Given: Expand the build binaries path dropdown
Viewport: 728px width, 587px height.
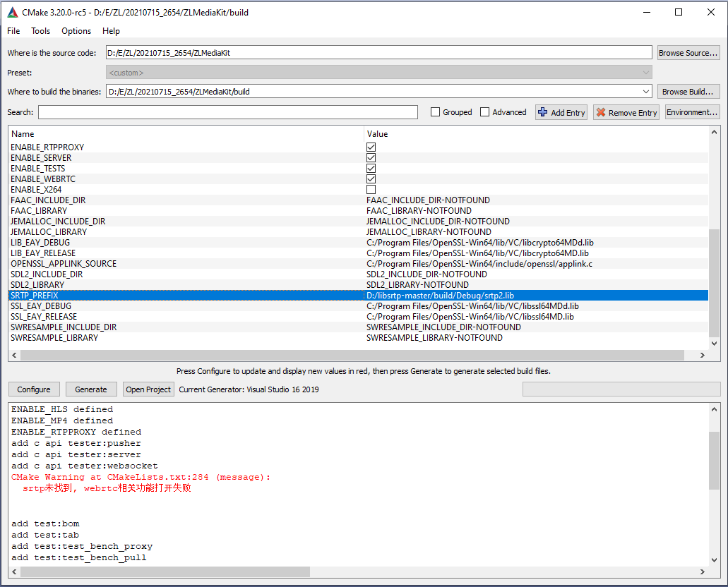Looking at the screenshot, I should (646, 92).
